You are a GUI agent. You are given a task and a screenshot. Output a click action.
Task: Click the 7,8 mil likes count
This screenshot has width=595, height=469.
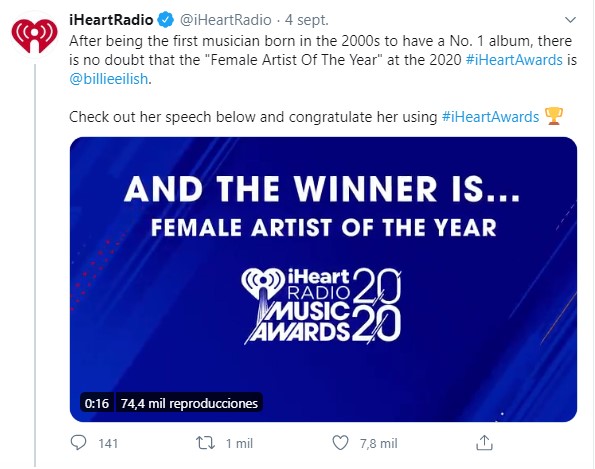[x=378, y=443]
